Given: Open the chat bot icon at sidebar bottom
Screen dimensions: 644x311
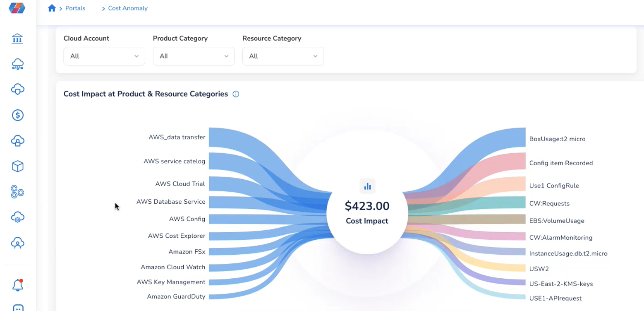Looking at the screenshot, I should (17, 308).
